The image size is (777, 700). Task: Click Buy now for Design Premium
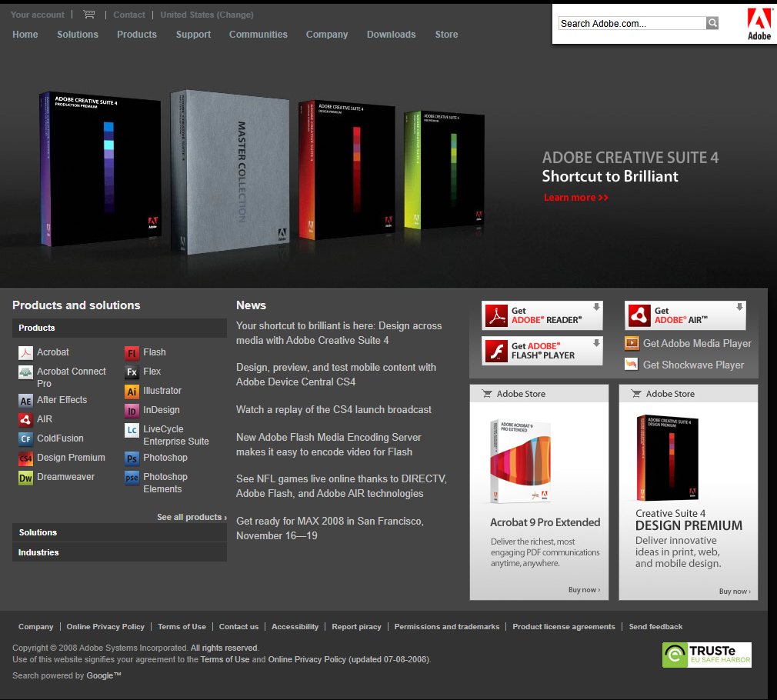pos(735,592)
